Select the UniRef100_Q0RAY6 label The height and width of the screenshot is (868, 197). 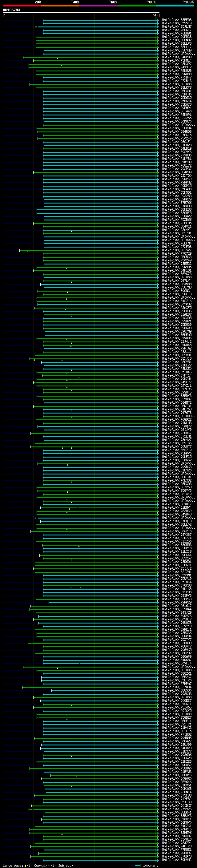[176, 775]
